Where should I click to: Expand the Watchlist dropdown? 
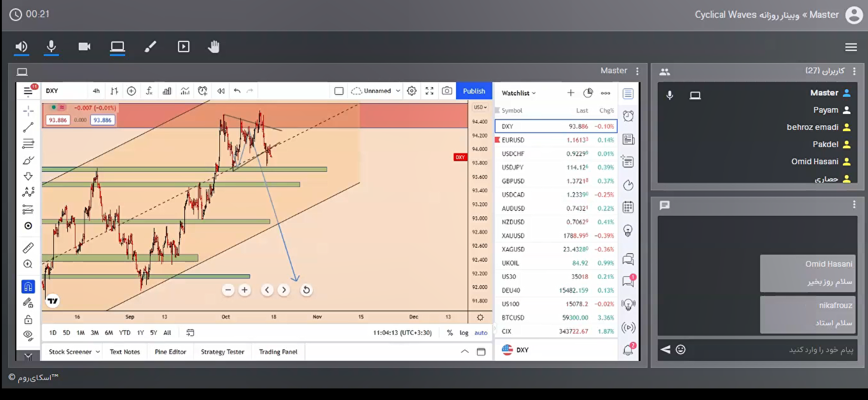[518, 93]
